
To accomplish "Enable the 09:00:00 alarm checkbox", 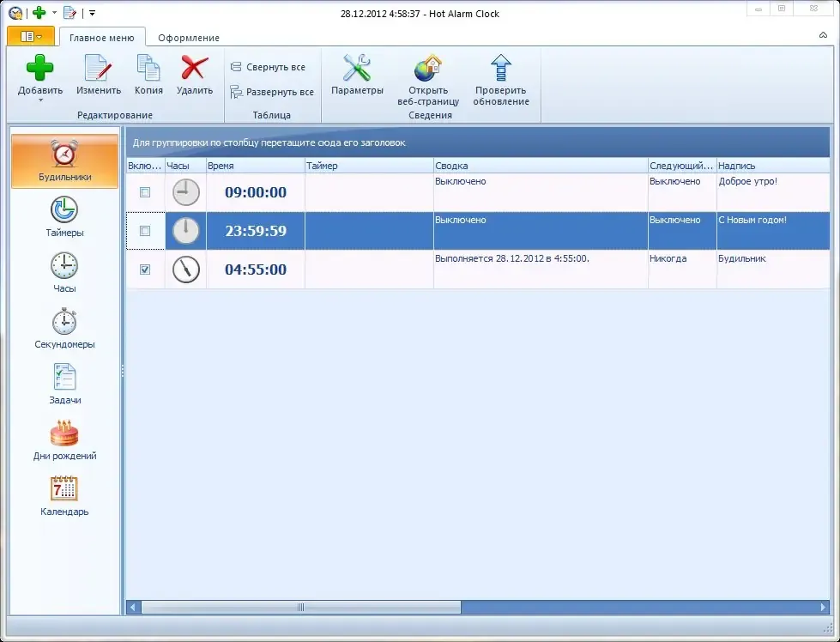I will pos(145,192).
